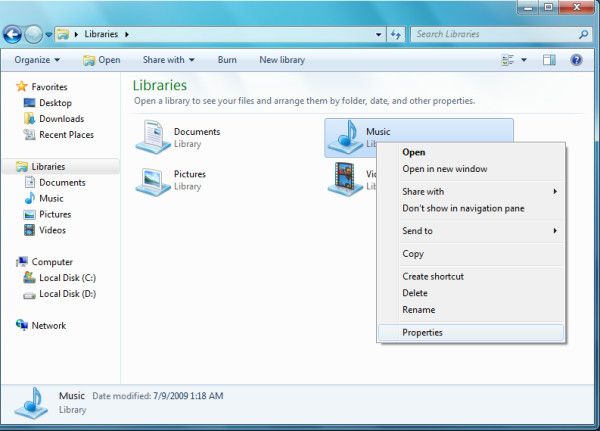Select Favorites in the navigation pane

pyautogui.click(x=49, y=87)
